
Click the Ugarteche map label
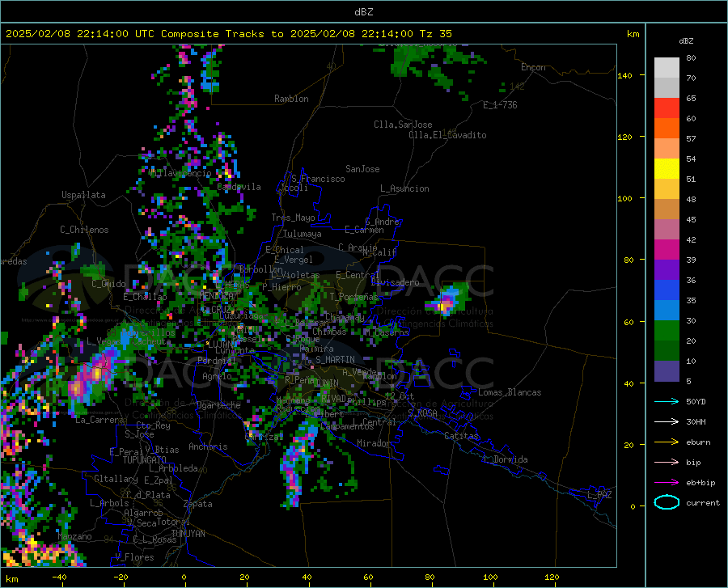(x=218, y=405)
